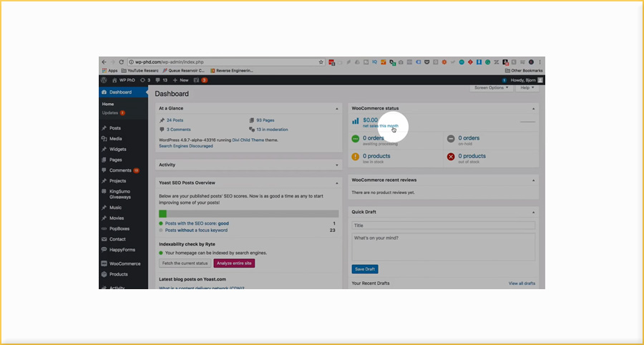Image resolution: width=644 pixels, height=345 pixels.
Task: Collapse the Quick Draft widget
Action: tap(534, 213)
